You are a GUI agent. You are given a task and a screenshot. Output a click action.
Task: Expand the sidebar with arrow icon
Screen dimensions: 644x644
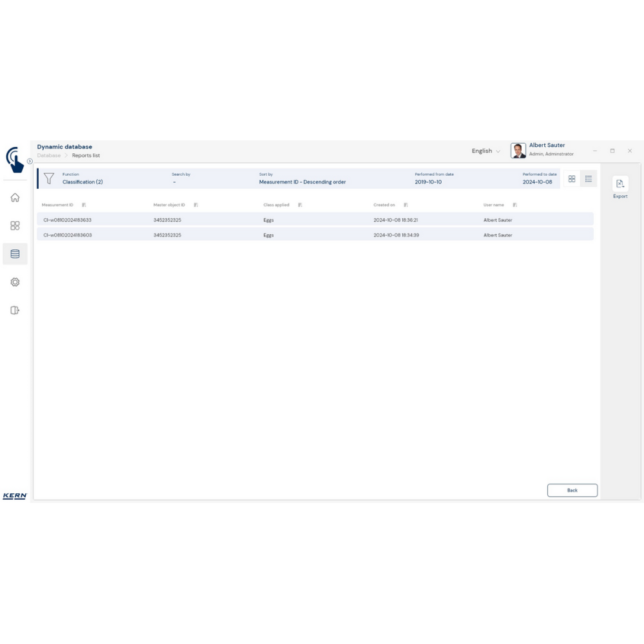tap(30, 161)
